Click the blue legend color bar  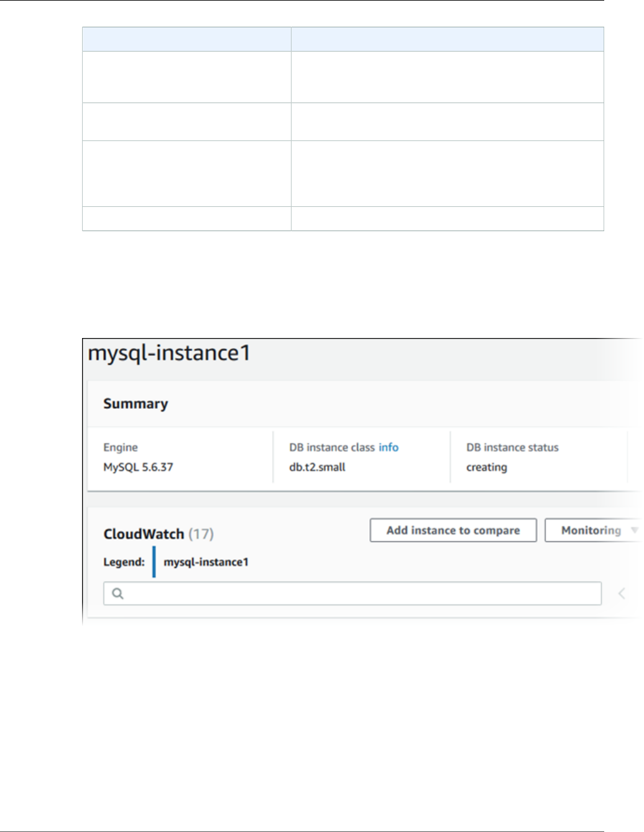pyautogui.click(x=154, y=562)
